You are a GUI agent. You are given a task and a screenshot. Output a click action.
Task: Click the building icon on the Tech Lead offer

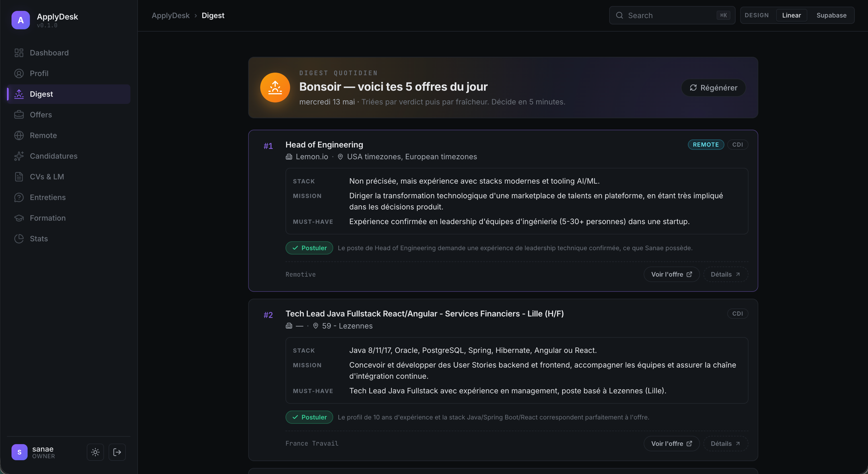289,326
